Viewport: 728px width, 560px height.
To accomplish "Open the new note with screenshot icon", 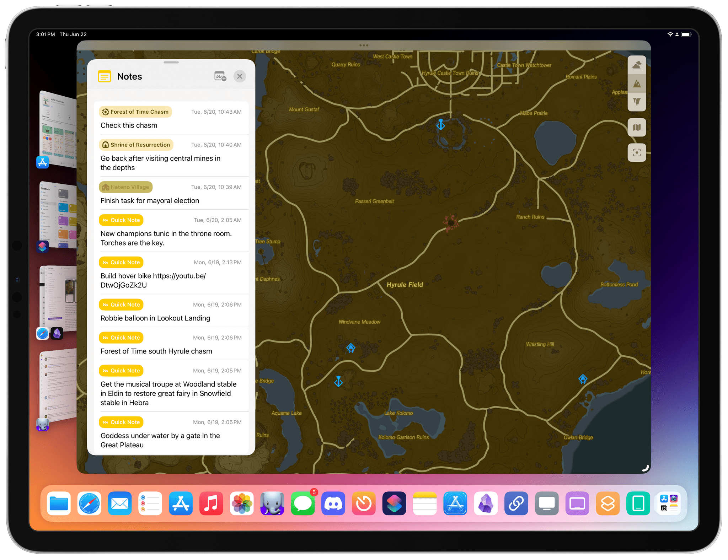I will 220,76.
